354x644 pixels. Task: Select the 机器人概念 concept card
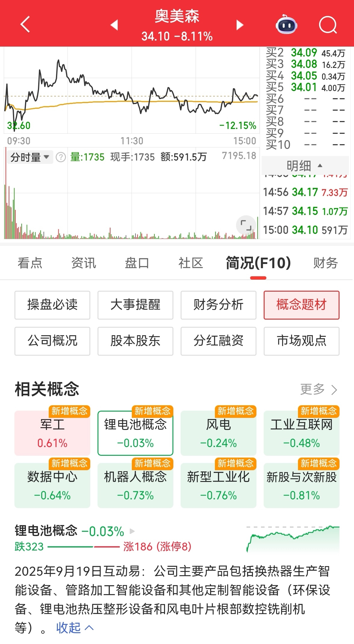(135, 485)
